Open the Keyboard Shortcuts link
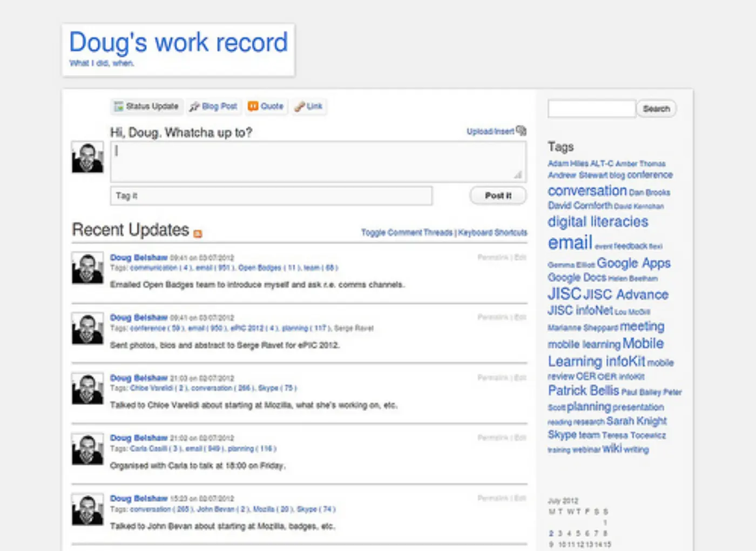The width and height of the screenshot is (756, 551). tap(492, 232)
